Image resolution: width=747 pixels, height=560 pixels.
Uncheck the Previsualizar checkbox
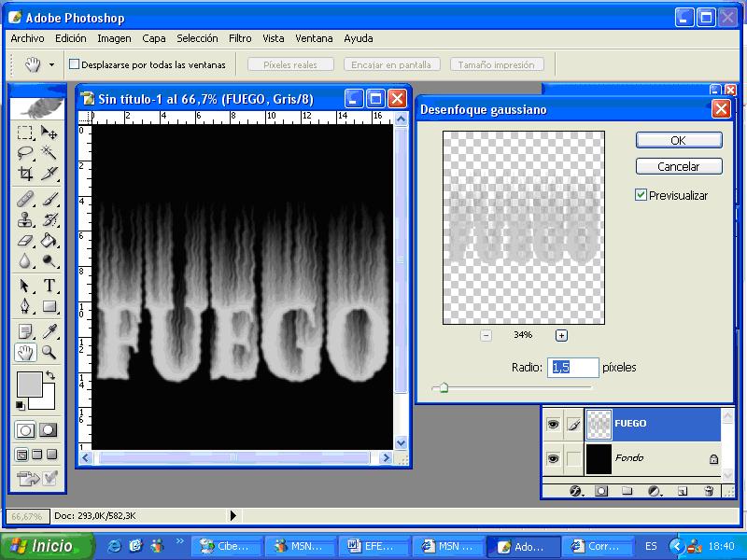641,195
